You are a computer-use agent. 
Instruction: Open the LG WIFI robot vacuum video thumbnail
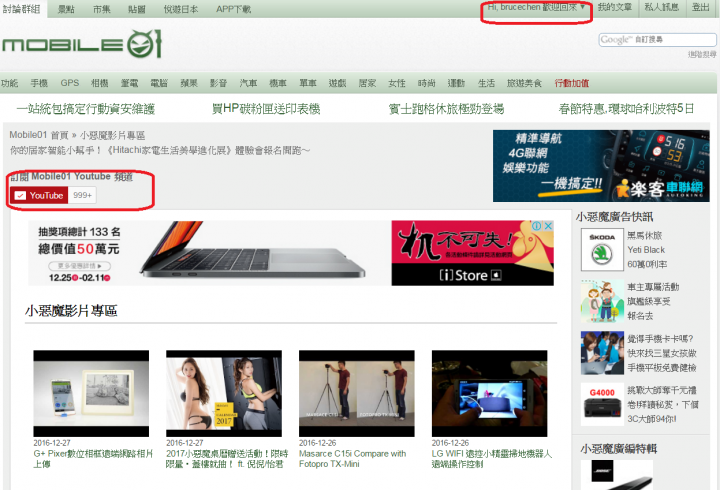[x=489, y=394]
